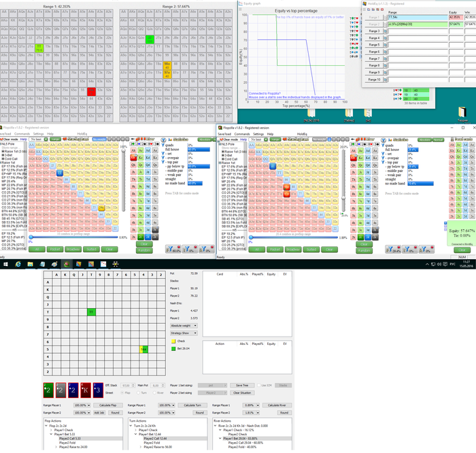
Task: Click the funnel icon beside set, left Flopzilla
Action: click(163, 154)
